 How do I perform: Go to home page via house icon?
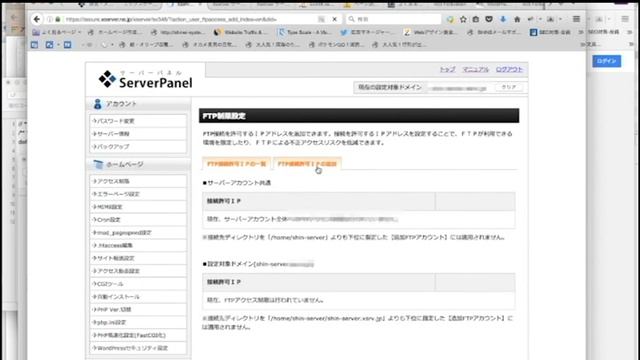[x=517, y=19]
